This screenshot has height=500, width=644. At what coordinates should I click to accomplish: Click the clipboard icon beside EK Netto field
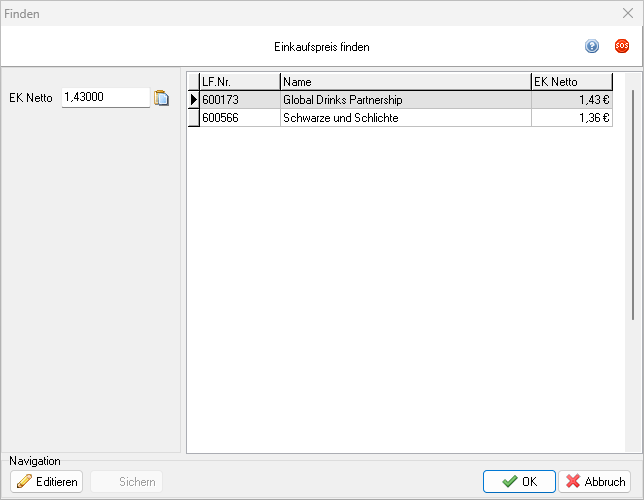tap(162, 98)
